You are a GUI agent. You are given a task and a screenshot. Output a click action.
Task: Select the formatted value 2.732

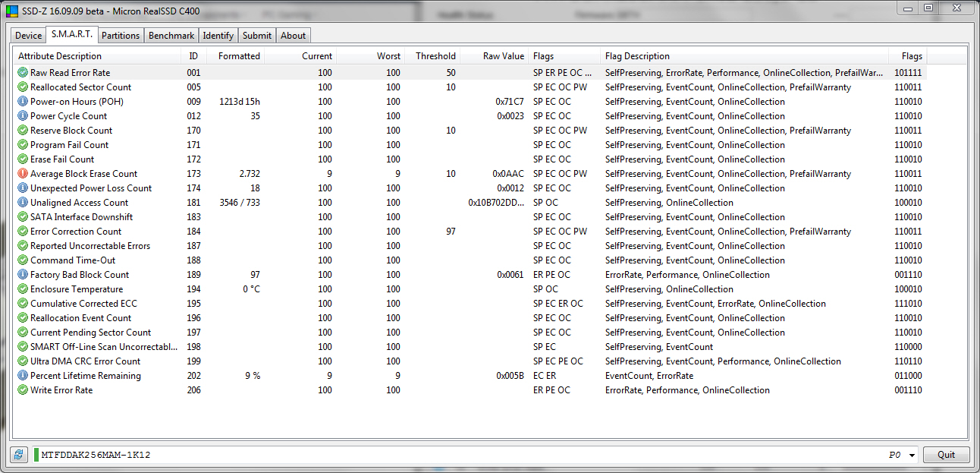tap(250, 174)
